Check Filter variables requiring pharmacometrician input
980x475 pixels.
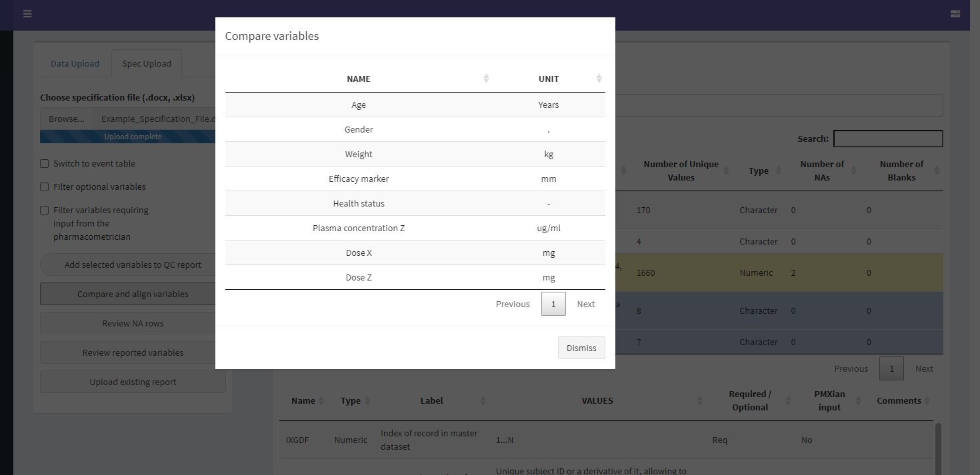click(45, 210)
